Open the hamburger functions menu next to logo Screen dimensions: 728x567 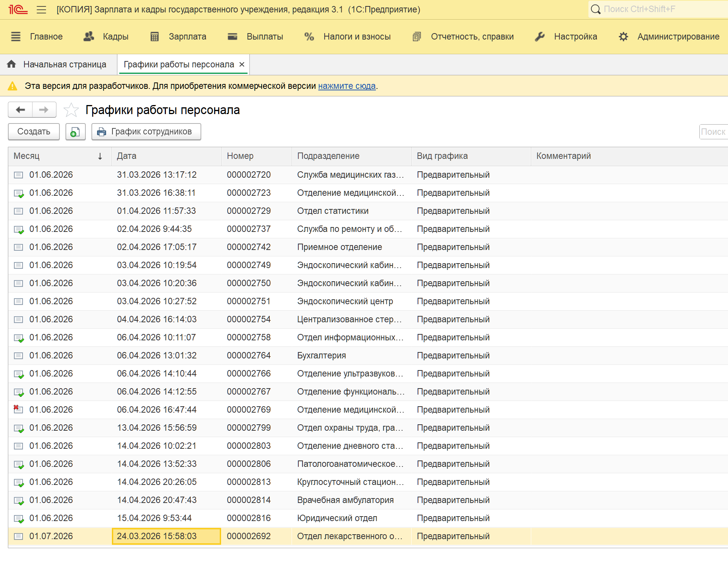tap(41, 9)
